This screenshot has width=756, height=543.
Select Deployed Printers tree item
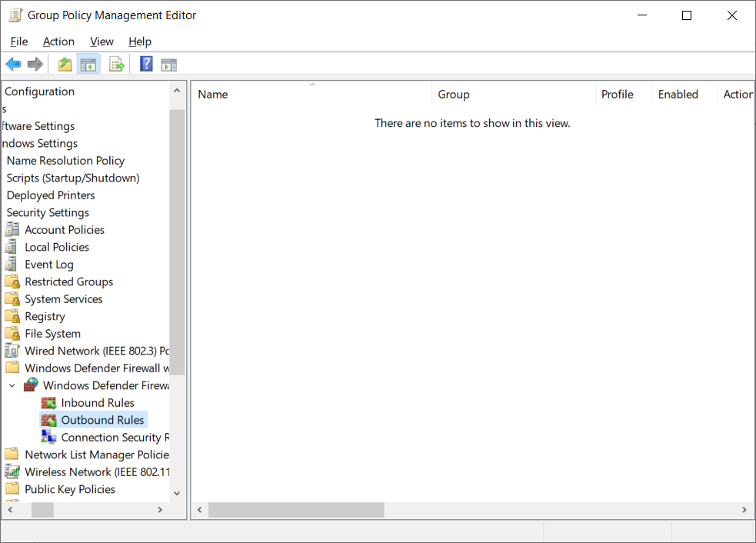(51, 195)
